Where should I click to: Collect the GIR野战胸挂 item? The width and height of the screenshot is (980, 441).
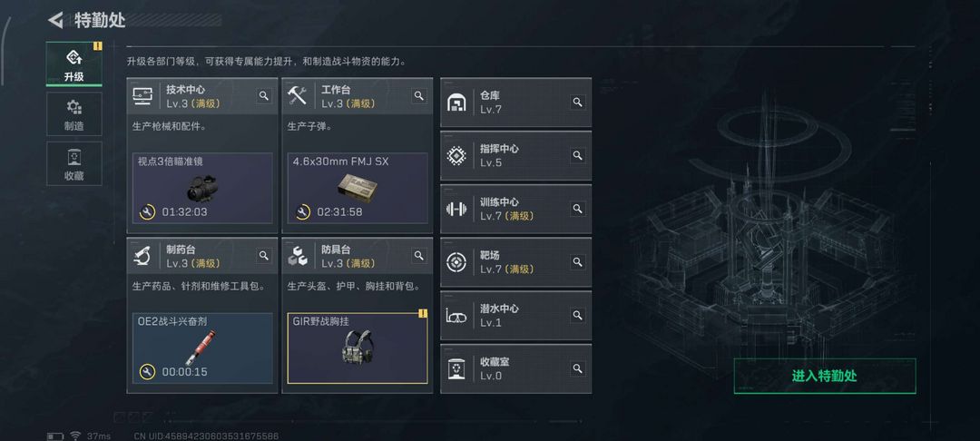click(358, 348)
